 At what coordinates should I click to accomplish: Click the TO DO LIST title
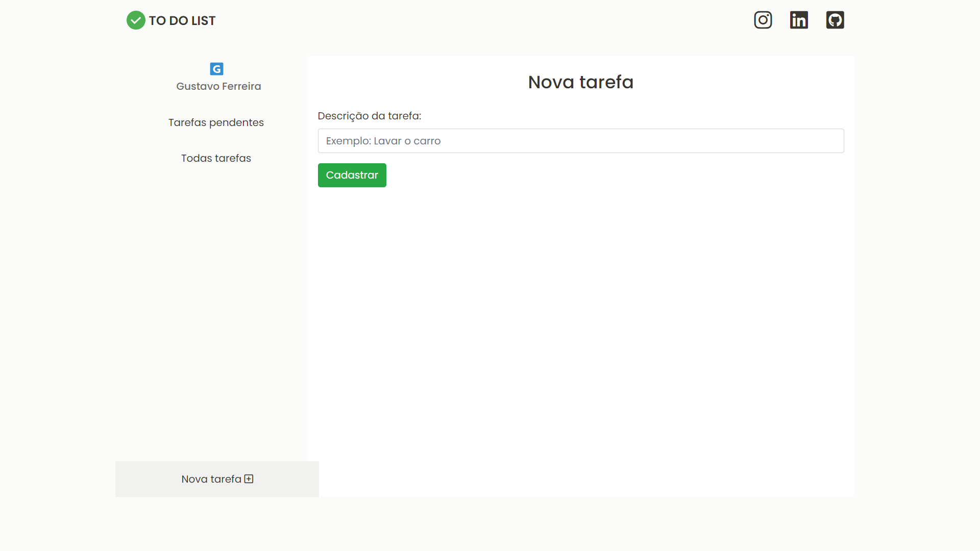pyautogui.click(x=182, y=21)
